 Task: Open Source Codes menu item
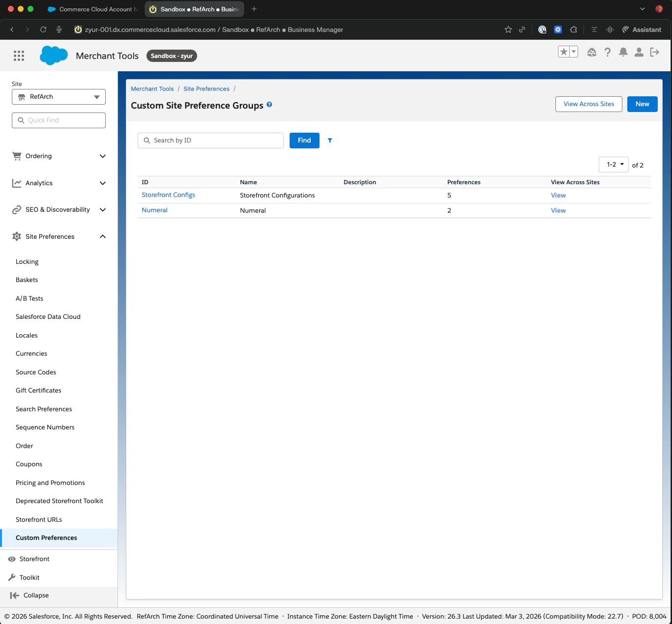(x=36, y=372)
